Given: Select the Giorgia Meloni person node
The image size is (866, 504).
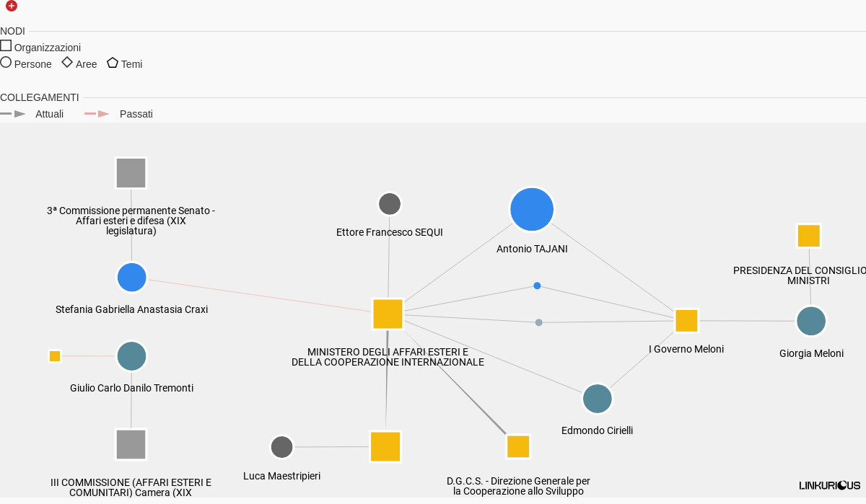Looking at the screenshot, I should [x=811, y=321].
